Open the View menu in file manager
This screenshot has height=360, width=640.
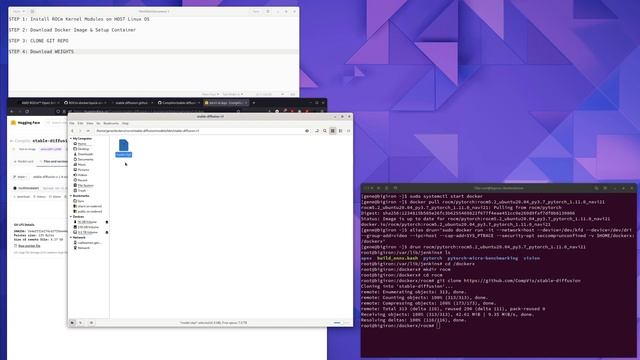[90, 123]
